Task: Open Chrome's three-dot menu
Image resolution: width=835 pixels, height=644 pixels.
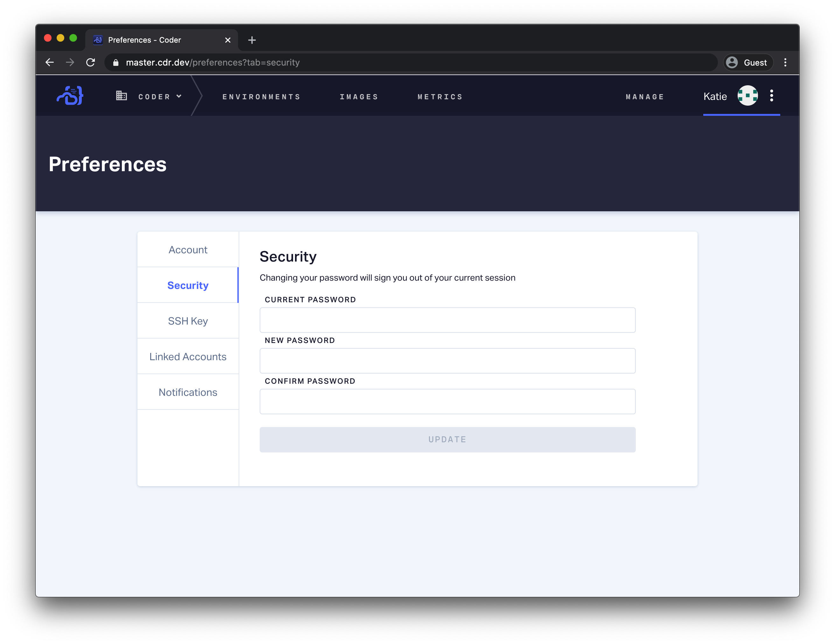Action: click(x=785, y=62)
